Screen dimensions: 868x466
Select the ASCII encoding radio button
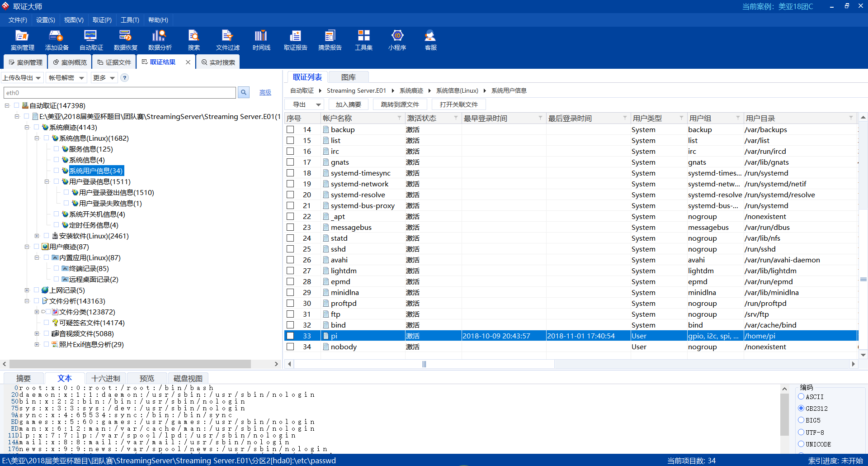801,396
